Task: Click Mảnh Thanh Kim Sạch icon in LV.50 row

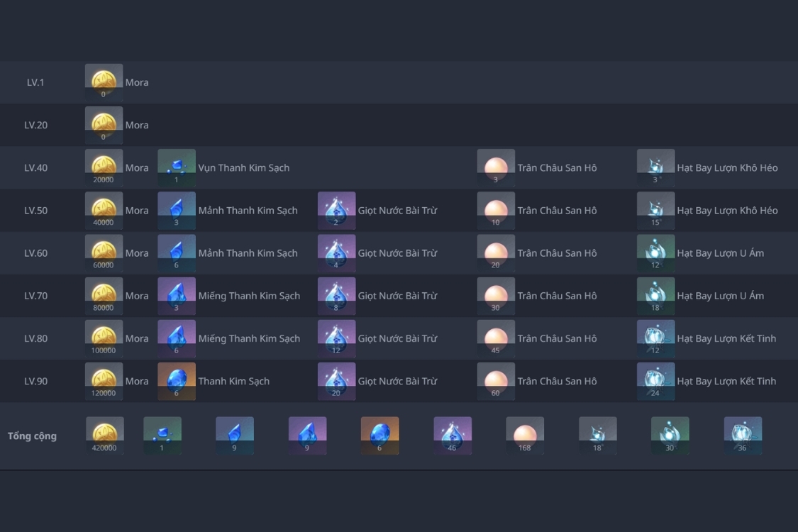Action: click(x=177, y=210)
